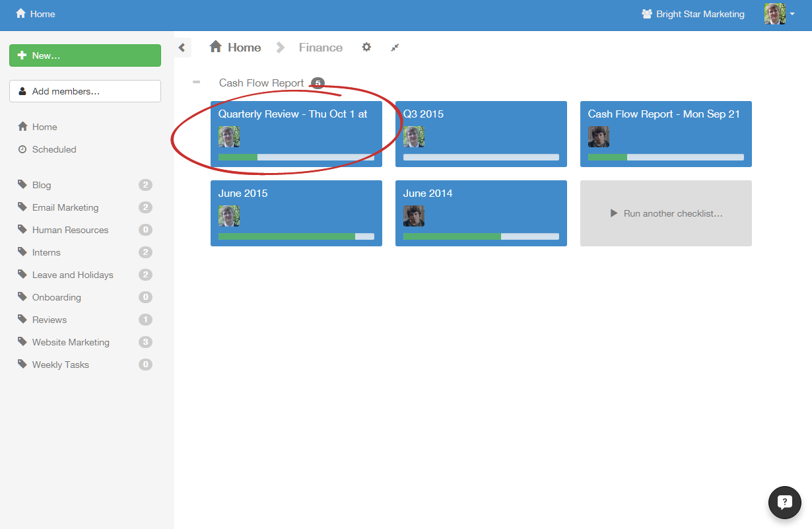Click the Add members button

pyautogui.click(x=85, y=91)
